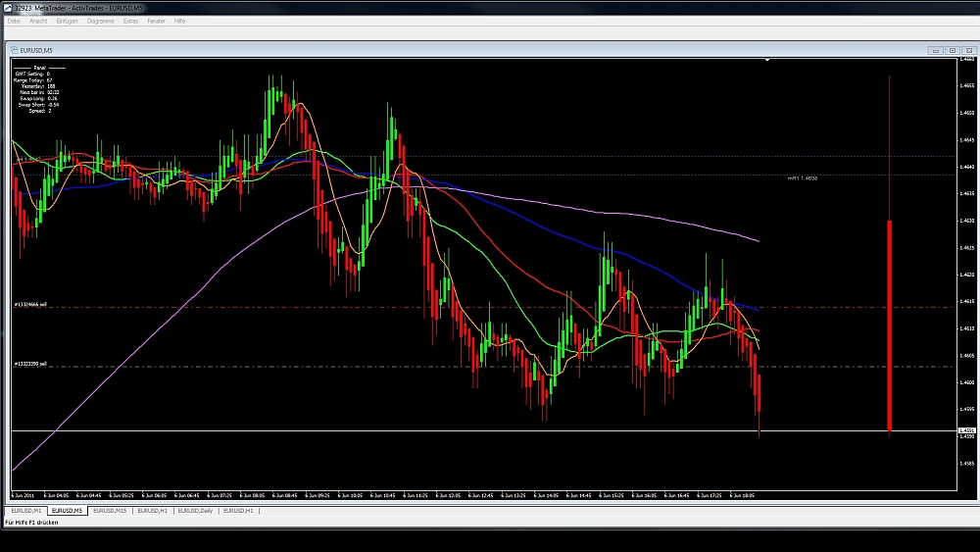Open the Ansicht menu

(38, 21)
